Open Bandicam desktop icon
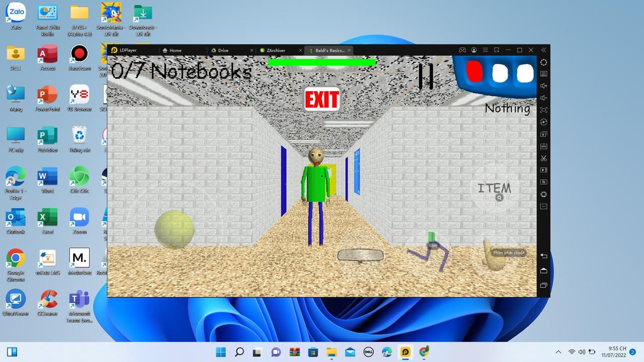 [x=79, y=57]
